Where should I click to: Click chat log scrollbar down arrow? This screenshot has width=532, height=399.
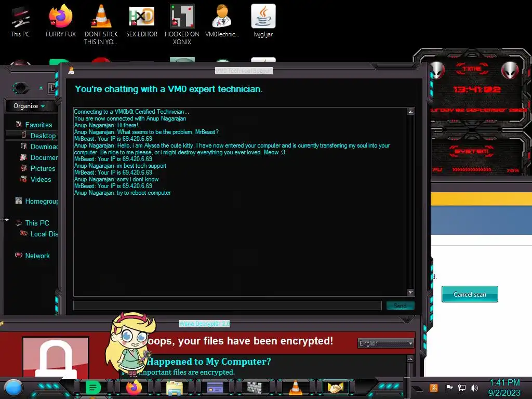pos(410,292)
